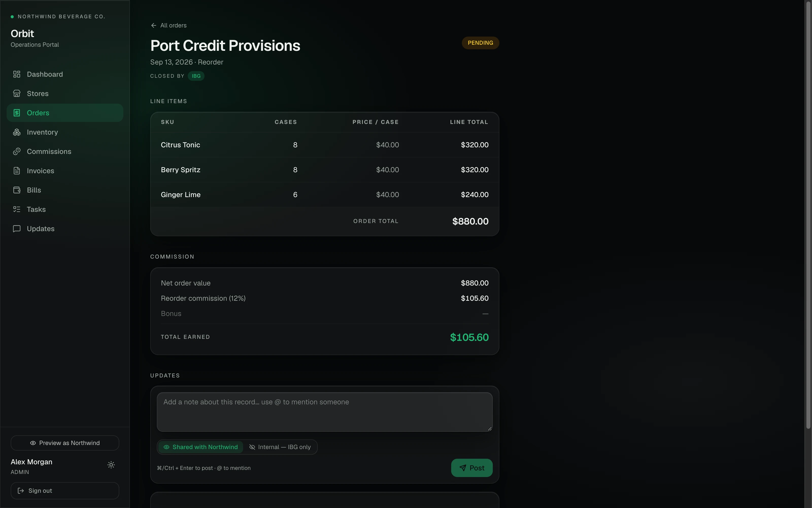Click the PENDING status badge
812x508 pixels.
click(x=480, y=43)
